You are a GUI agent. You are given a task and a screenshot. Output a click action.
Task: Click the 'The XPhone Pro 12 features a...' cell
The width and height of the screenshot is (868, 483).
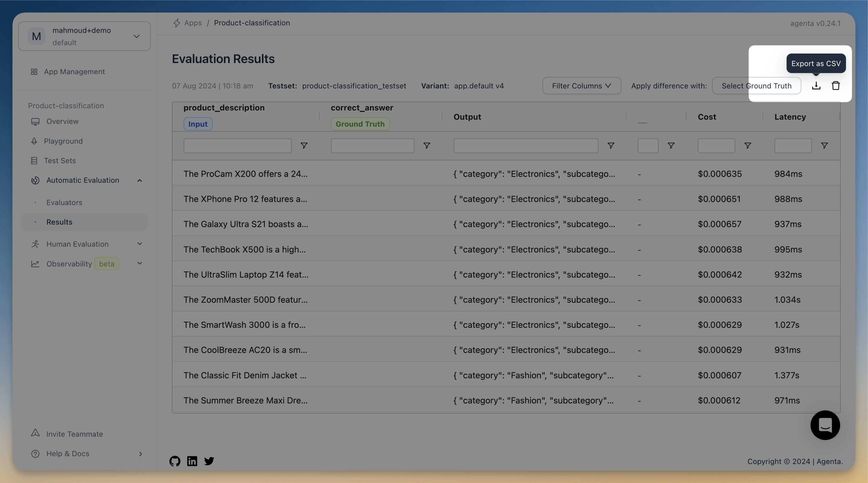(x=245, y=199)
